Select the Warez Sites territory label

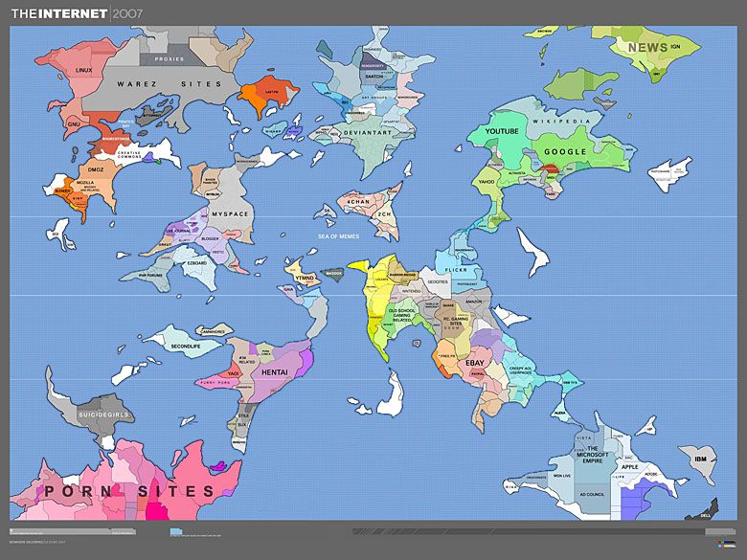[169, 84]
